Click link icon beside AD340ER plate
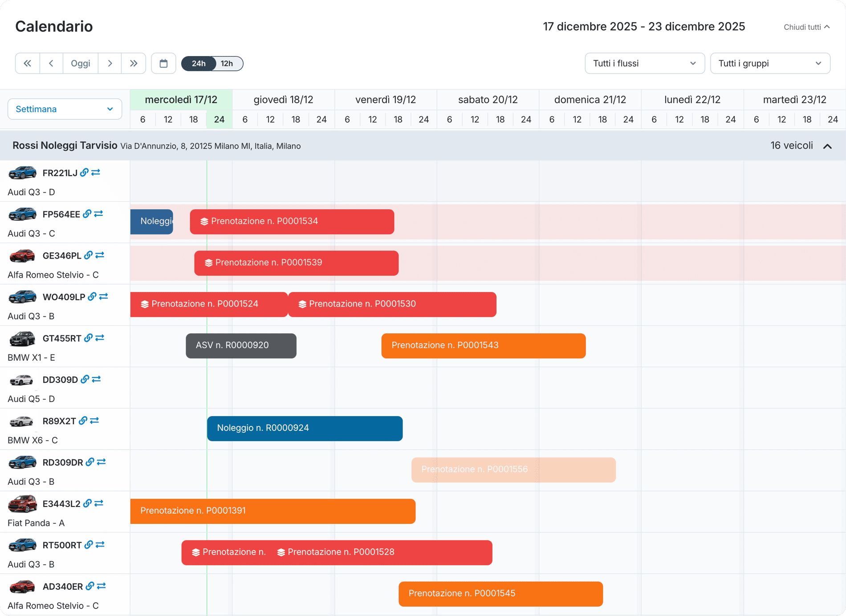This screenshot has width=846, height=616. (x=90, y=586)
